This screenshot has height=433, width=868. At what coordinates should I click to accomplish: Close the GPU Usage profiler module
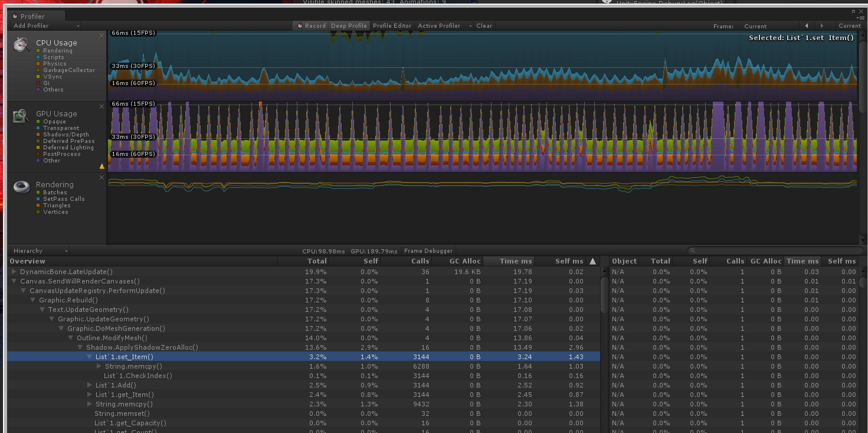click(x=101, y=107)
